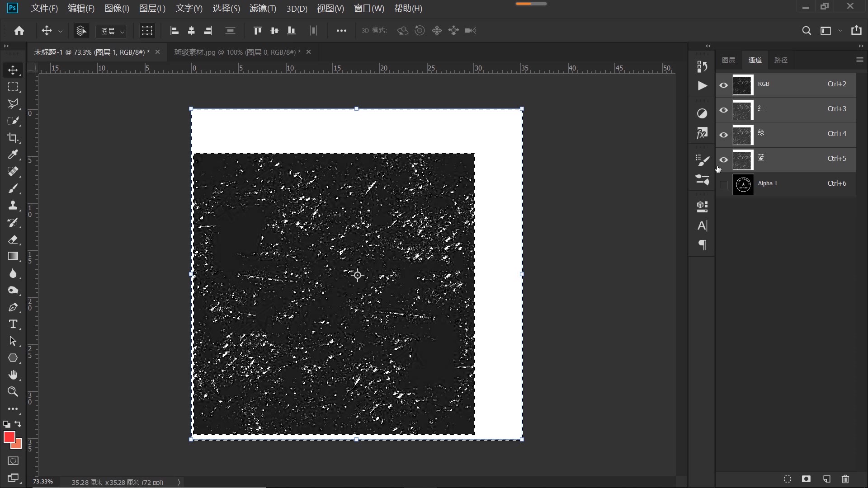Show the Alpha 1 channel
The width and height of the screenshot is (868, 488).
coord(723,184)
